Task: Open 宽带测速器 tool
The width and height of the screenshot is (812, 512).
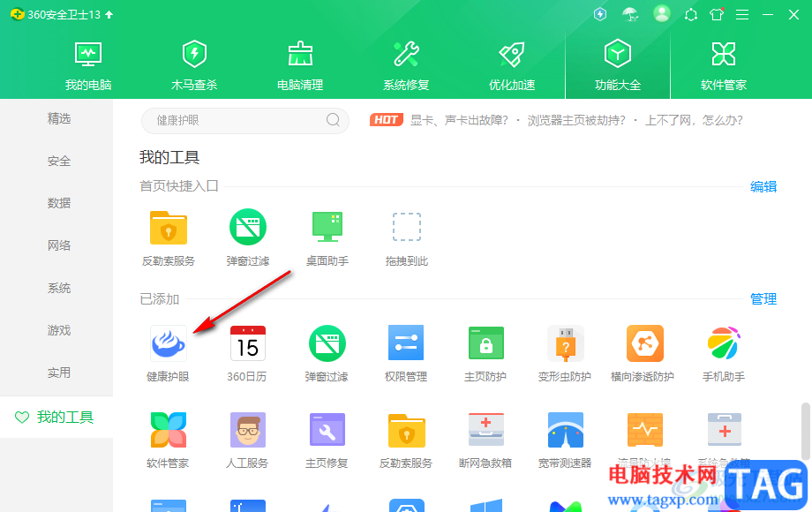Action: (565, 440)
